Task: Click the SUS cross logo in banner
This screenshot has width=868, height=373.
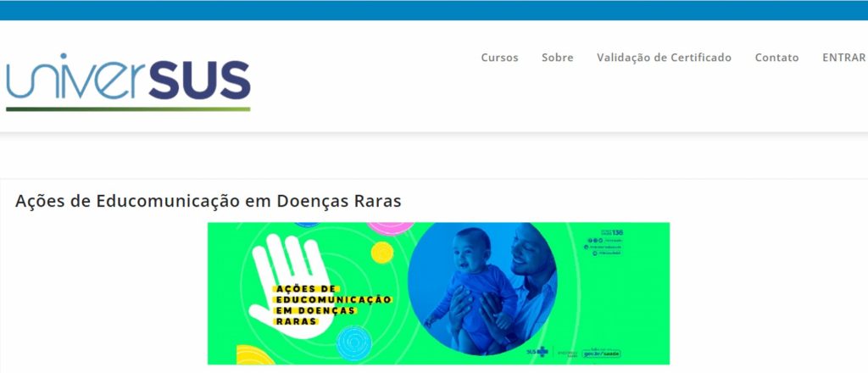Action: (537, 352)
